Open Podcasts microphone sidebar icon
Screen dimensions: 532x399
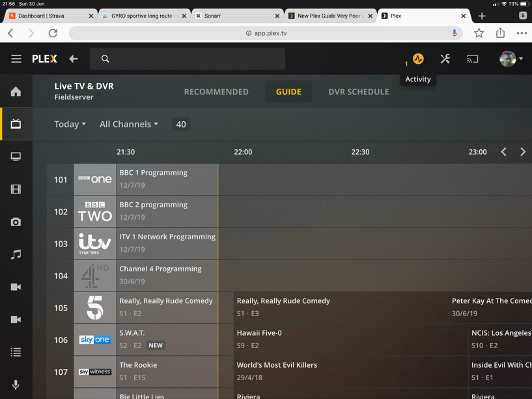point(16,385)
